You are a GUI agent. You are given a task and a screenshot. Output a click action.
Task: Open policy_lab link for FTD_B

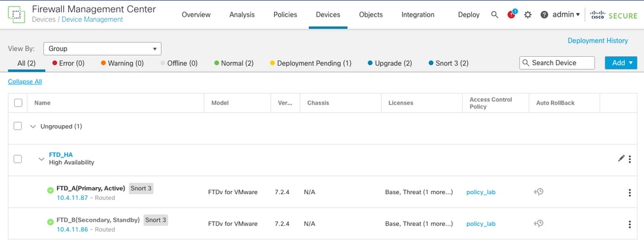coord(481,224)
